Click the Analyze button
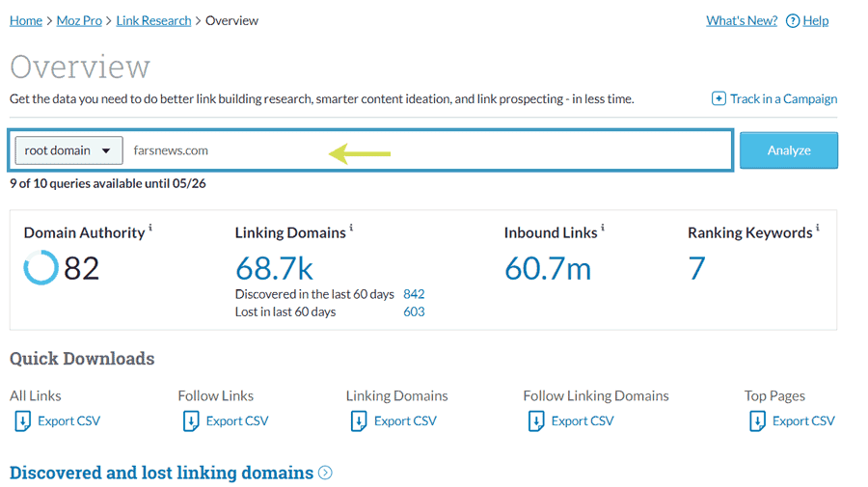868x487 pixels. [789, 150]
